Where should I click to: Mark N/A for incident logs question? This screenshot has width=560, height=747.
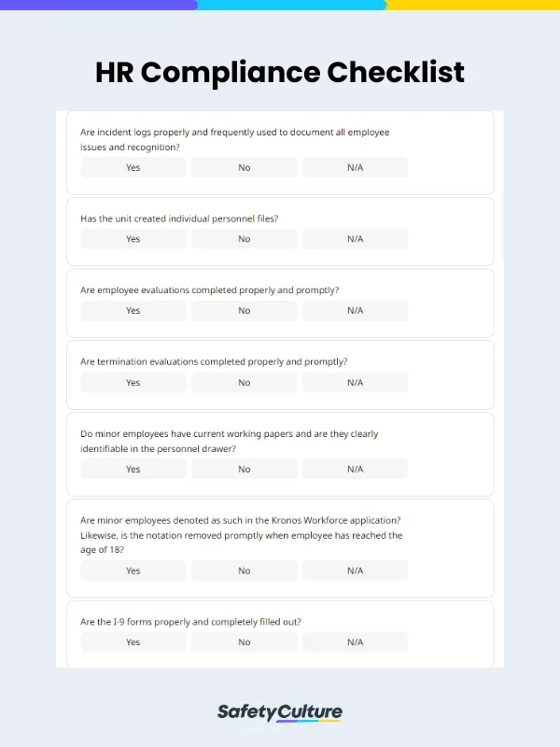coord(355,167)
